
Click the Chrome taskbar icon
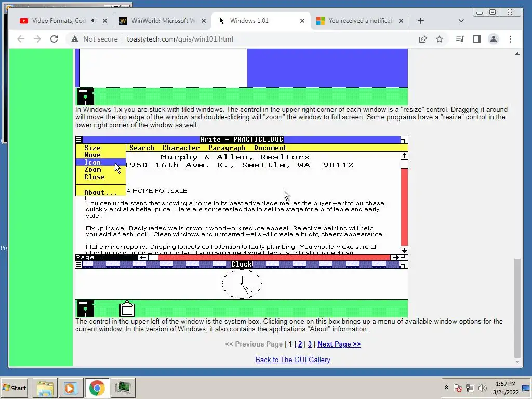click(97, 388)
